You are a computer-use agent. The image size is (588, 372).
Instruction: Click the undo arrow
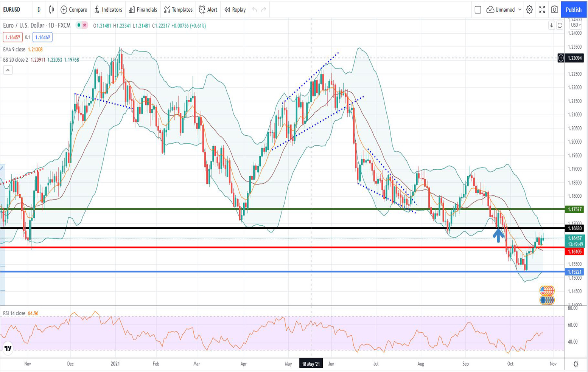coord(255,10)
